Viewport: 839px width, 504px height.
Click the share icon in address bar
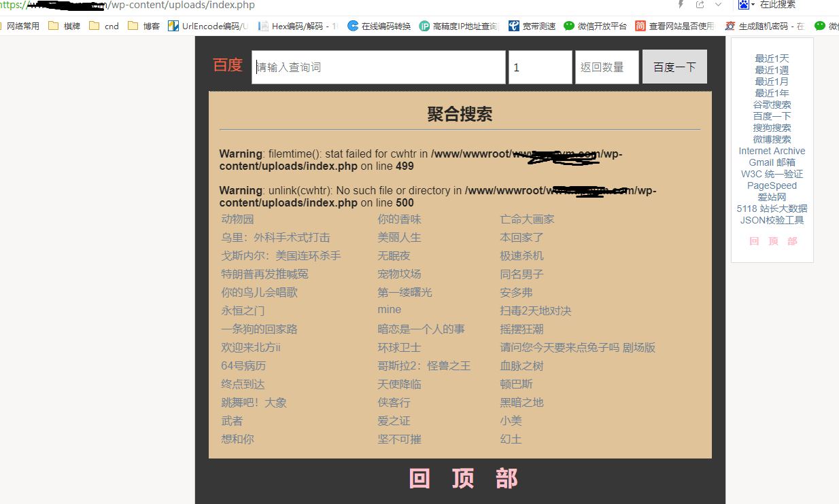click(700, 5)
